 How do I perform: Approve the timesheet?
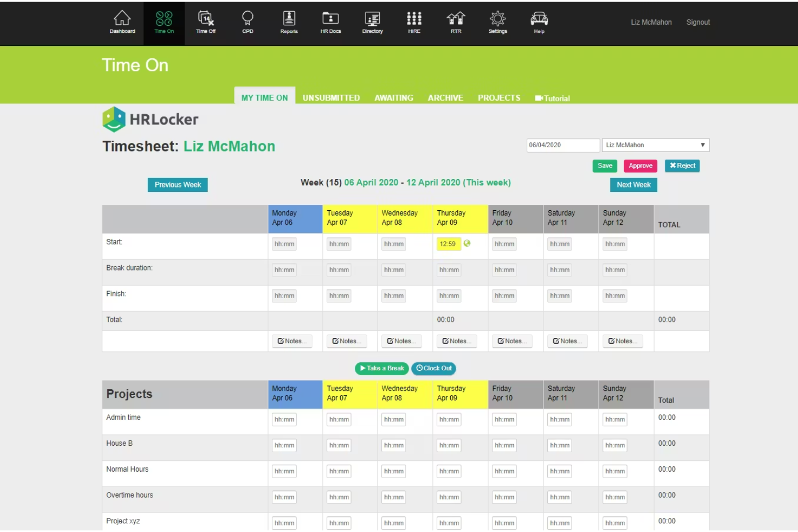pos(640,165)
